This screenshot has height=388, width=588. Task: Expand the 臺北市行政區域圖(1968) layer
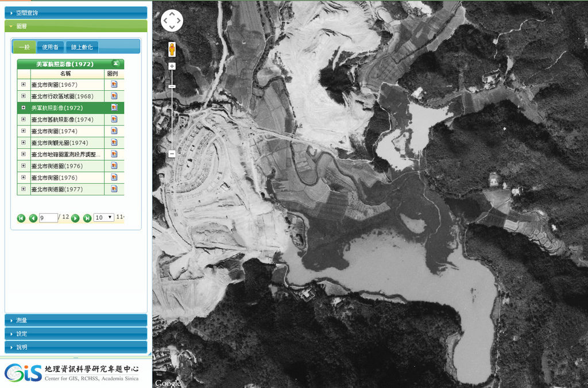click(23, 96)
